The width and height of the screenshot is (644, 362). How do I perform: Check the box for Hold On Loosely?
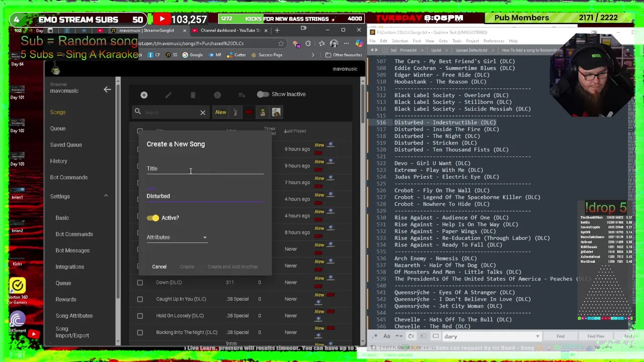(140, 316)
